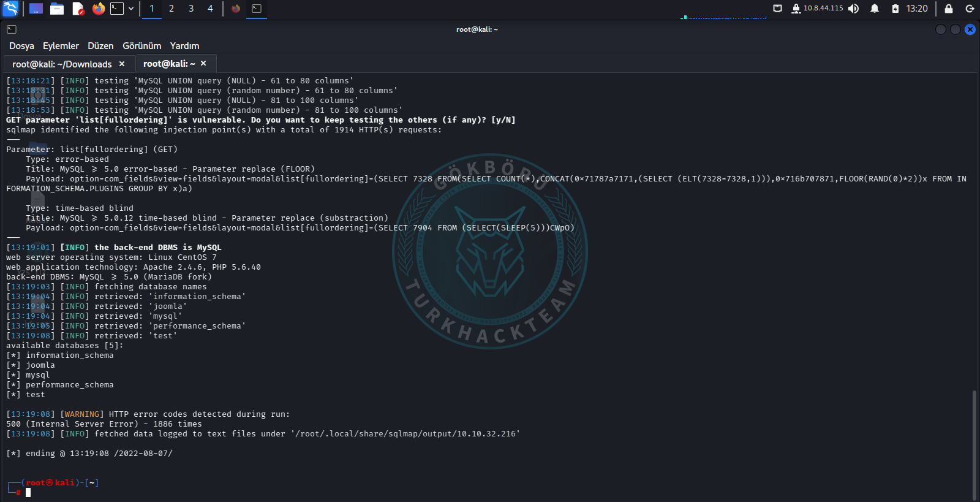Screen dimensions: 980x502
Task: Open the Kali applications menu
Action: [10, 9]
